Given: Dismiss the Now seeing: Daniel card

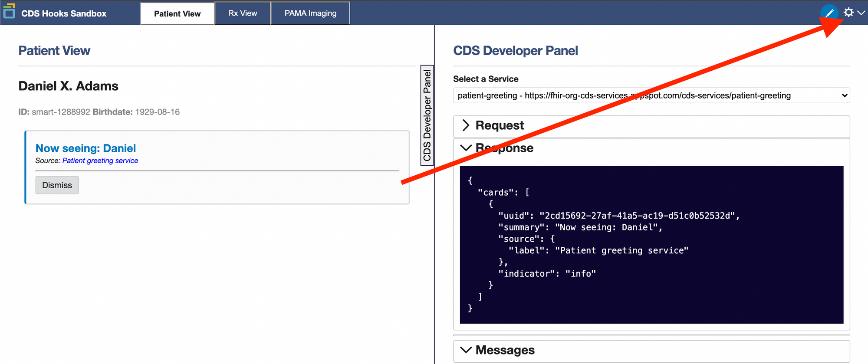Looking at the screenshot, I should [57, 185].
